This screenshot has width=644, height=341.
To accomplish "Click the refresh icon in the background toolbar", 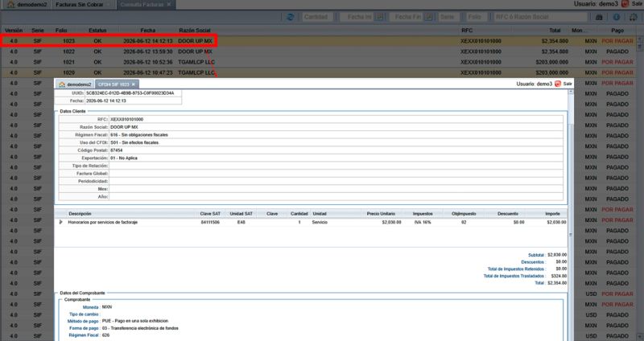I will (x=290, y=17).
